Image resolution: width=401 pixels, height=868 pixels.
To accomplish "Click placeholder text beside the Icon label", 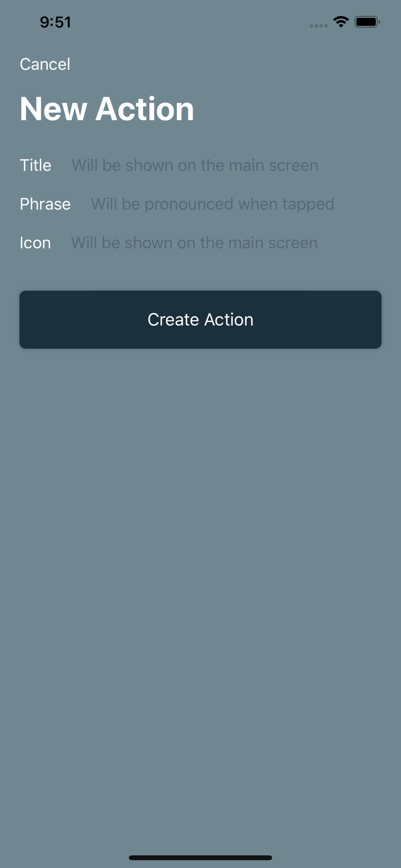I will point(194,243).
